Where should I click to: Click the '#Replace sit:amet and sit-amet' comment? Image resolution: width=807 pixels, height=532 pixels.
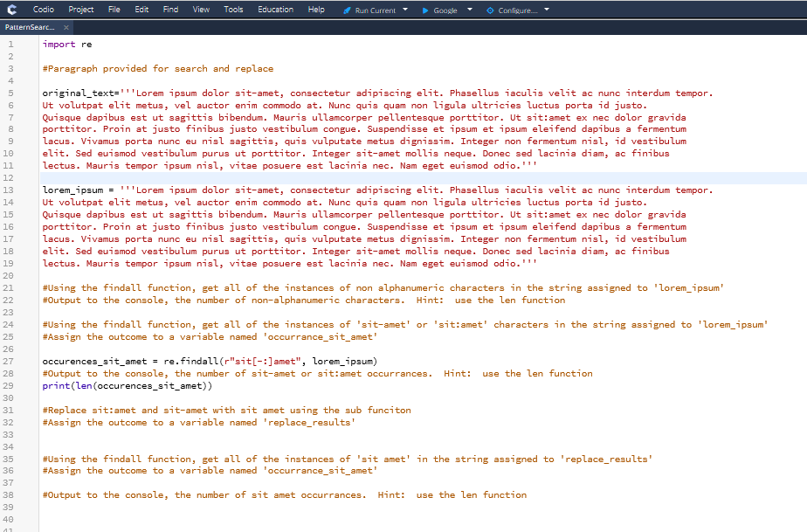[x=226, y=410]
